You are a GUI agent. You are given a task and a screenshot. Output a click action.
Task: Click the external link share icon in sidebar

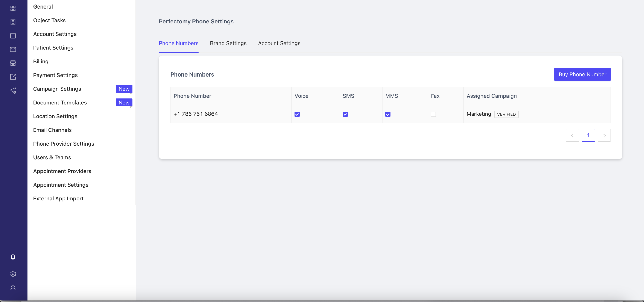click(13, 77)
